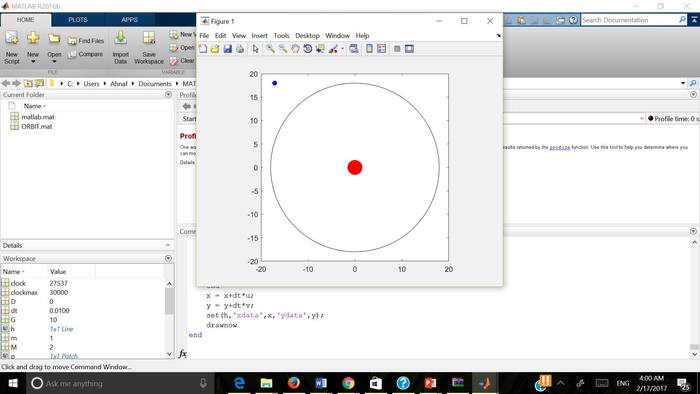Open the Help menu in Figure 1
This screenshot has height=394, width=700.
(x=362, y=36)
